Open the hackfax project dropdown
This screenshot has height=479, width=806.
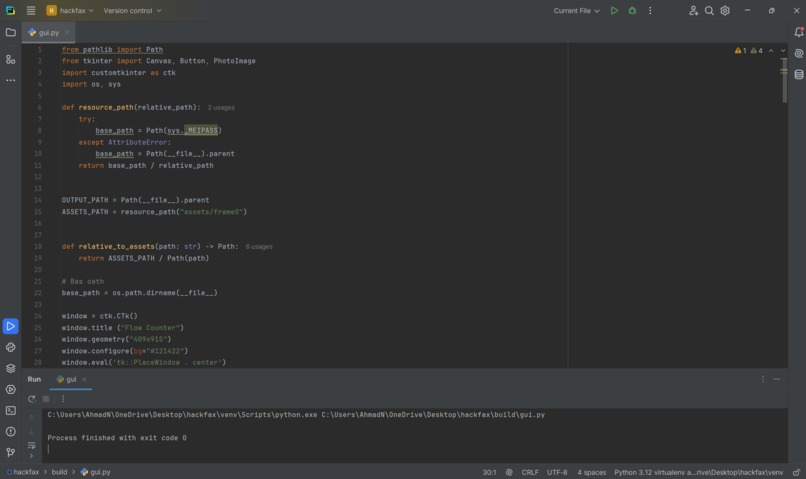70,10
